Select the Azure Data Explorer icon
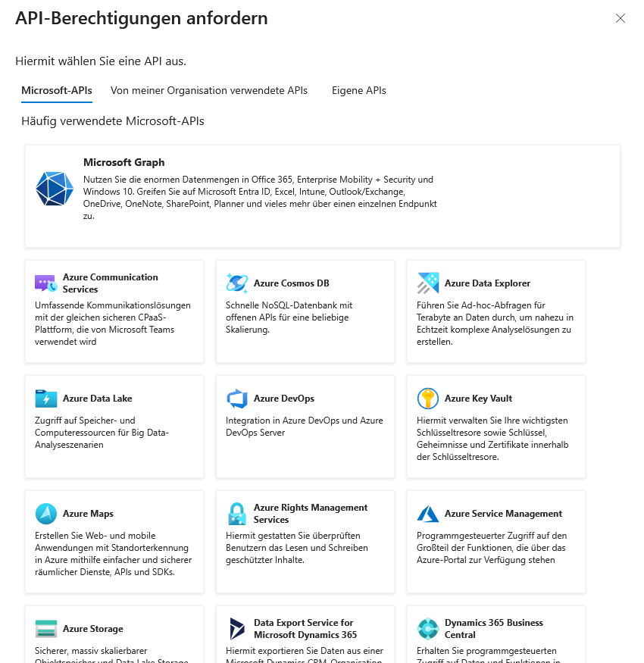 click(x=427, y=282)
